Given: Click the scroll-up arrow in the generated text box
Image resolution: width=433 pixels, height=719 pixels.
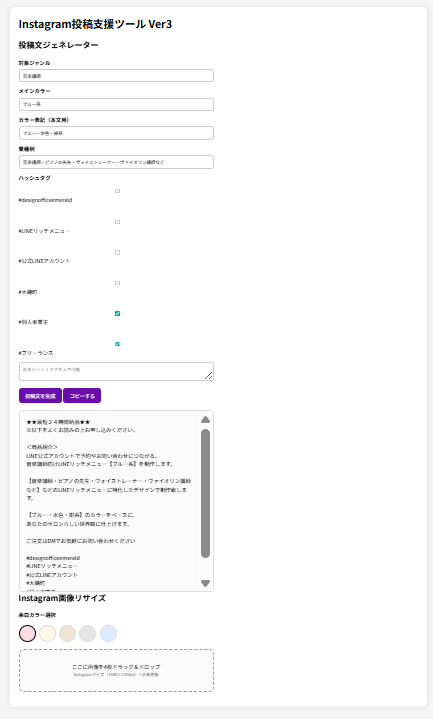Looking at the screenshot, I should (x=205, y=420).
